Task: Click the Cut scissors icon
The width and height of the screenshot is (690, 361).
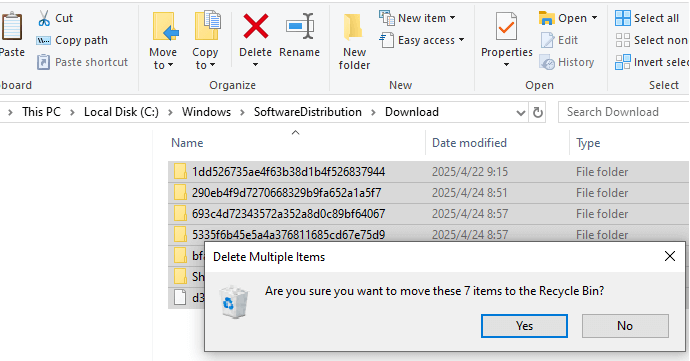Action: [44, 18]
